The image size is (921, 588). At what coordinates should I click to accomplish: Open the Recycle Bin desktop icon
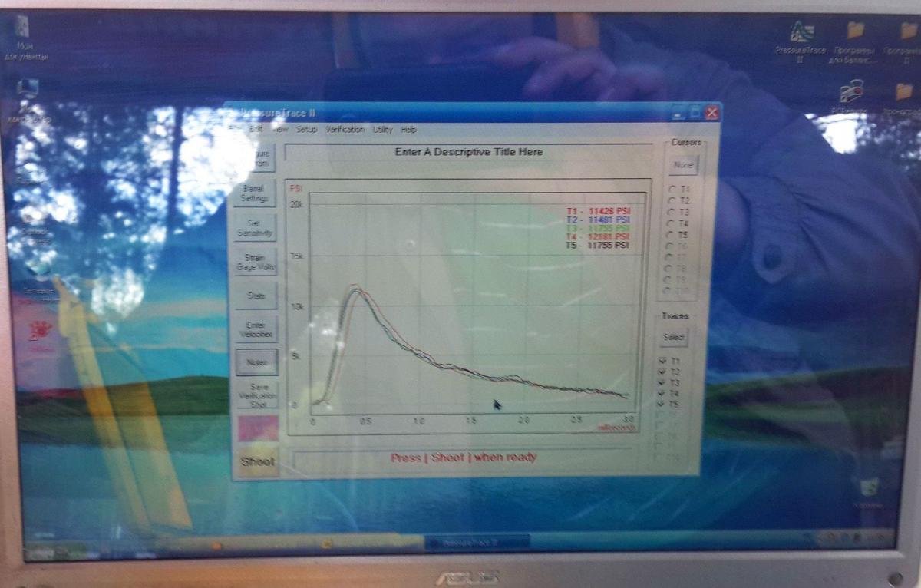pyautogui.click(x=868, y=488)
